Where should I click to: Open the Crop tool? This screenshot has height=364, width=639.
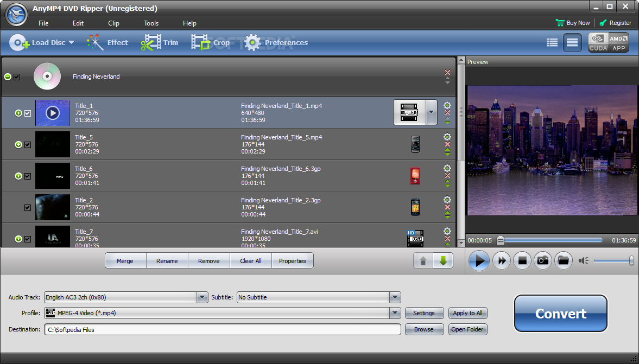(x=210, y=42)
